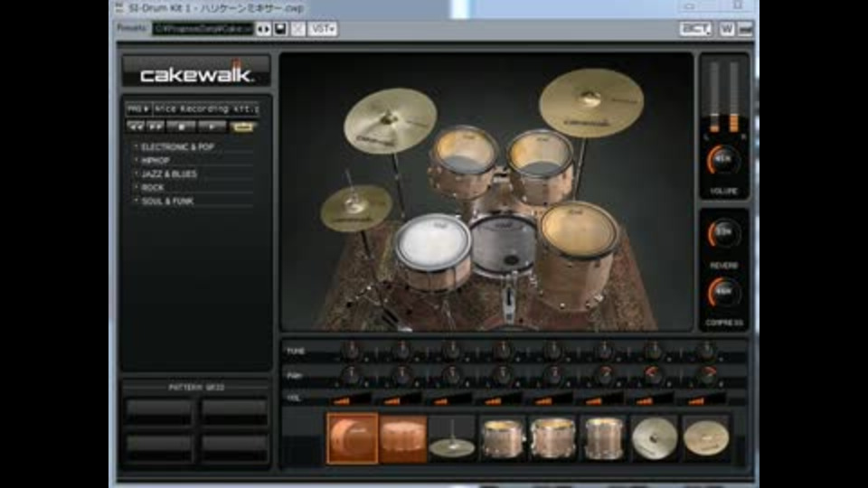The image size is (868, 488).
Task: Click the master VOLUME knob
Action: 723,161
